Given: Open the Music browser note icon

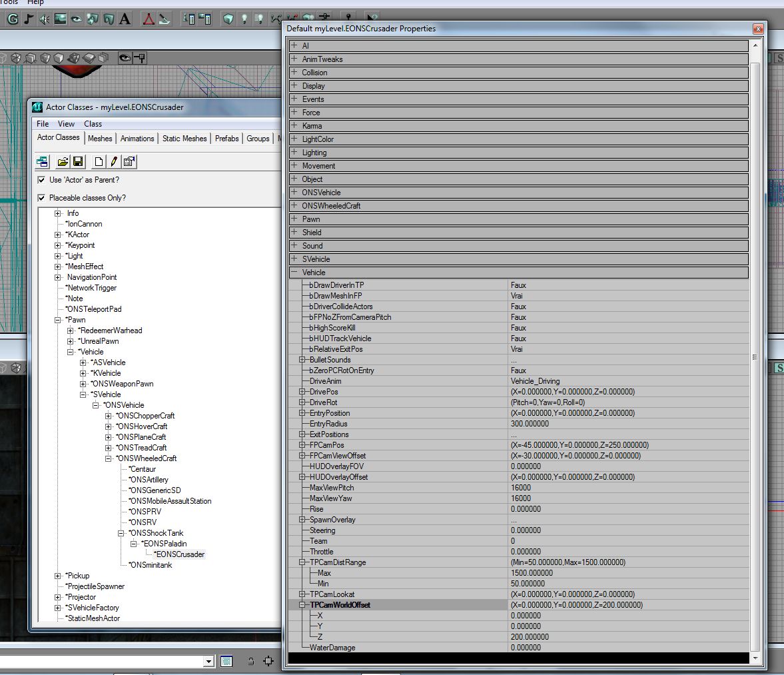Looking at the screenshot, I should [28, 19].
